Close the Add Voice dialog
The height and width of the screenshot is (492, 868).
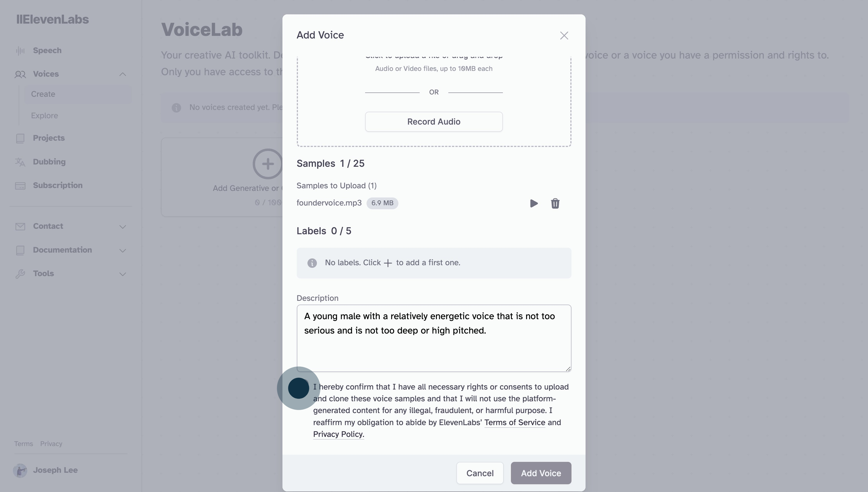(564, 36)
